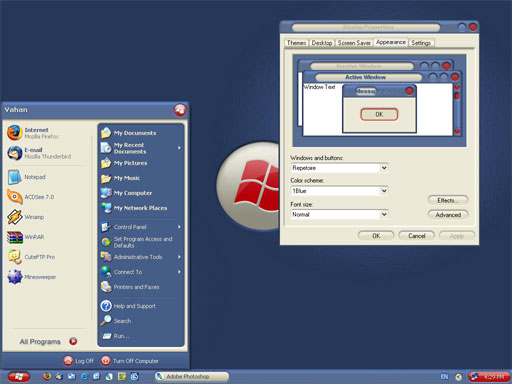Click the user picture icon beside Vahan
This screenshot has width=512, height=384.
(x=180, y=110)
